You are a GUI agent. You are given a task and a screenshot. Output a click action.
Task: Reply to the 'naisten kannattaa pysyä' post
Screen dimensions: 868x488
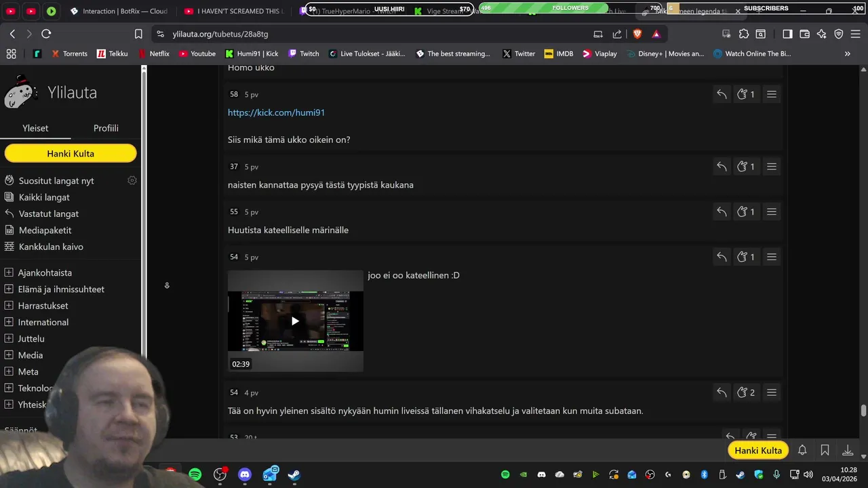[x=722, y=167]
